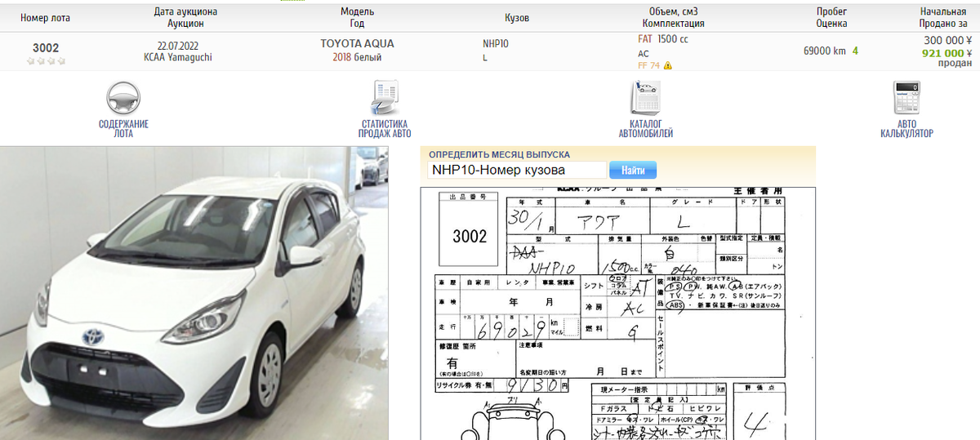Click the warning triangle icon next to FF 74
The width and height of the screenshot is (980, 440).
(668, 66)
